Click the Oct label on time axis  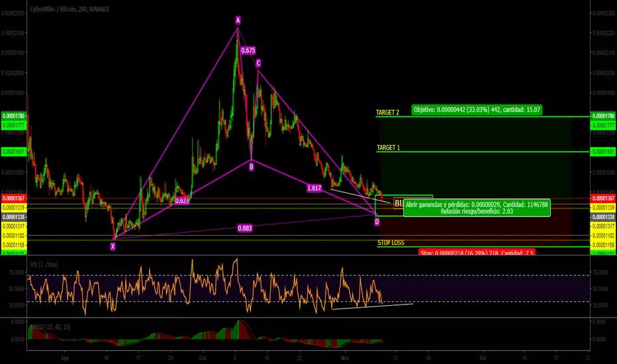(x=203, y=358)
